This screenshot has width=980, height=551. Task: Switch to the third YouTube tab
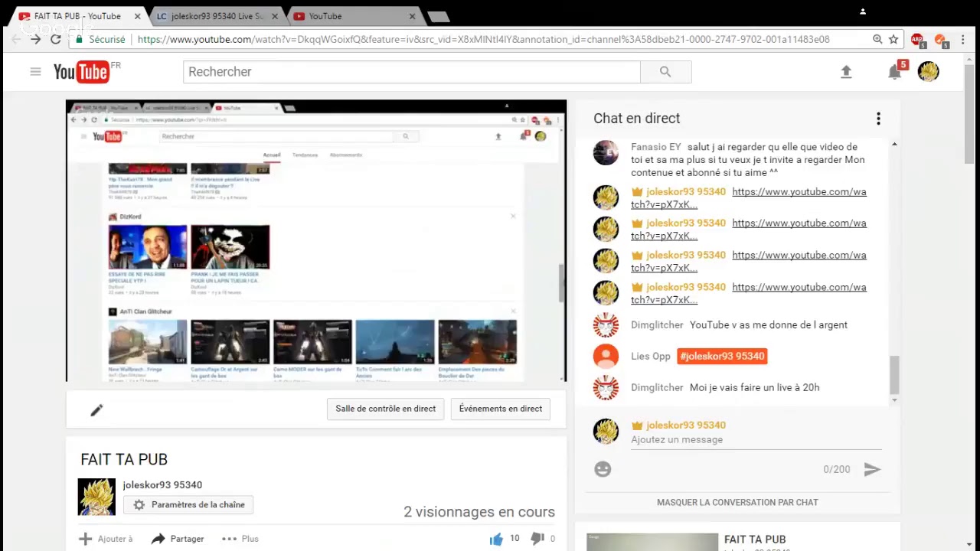352,16
